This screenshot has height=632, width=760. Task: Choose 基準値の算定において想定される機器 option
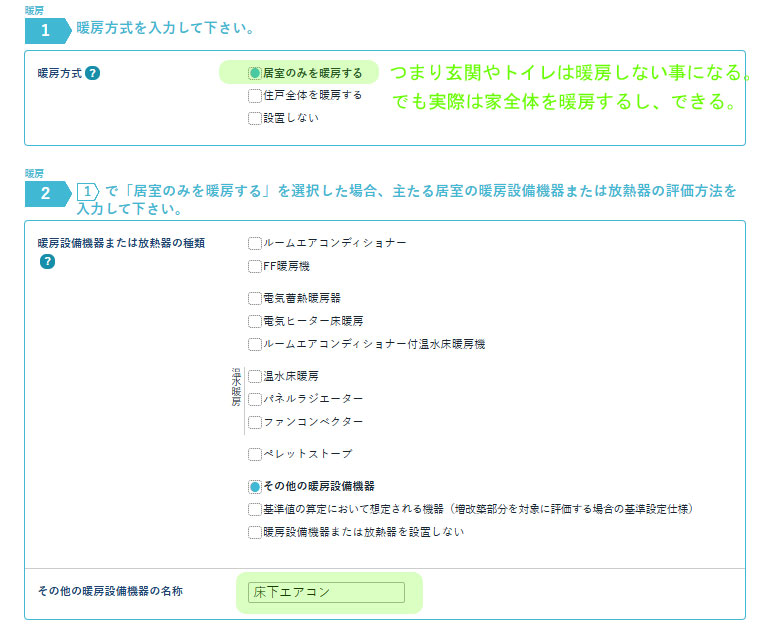point(255,509)
